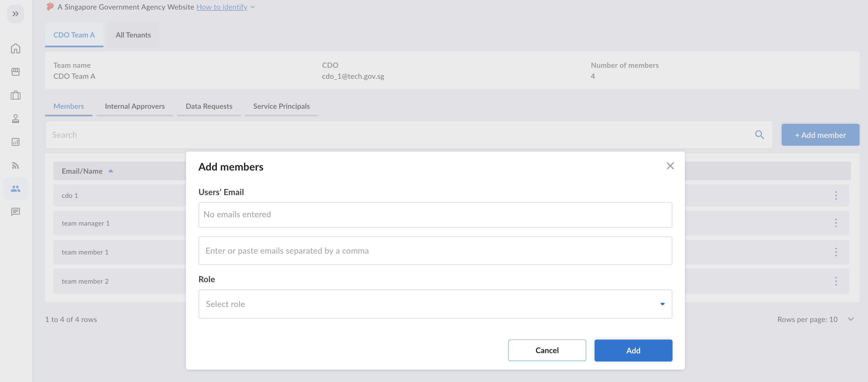Open the briefcase icon in sidebar
Screen dimensions: 868x382
pyautogui.click(x=16, y=95)
